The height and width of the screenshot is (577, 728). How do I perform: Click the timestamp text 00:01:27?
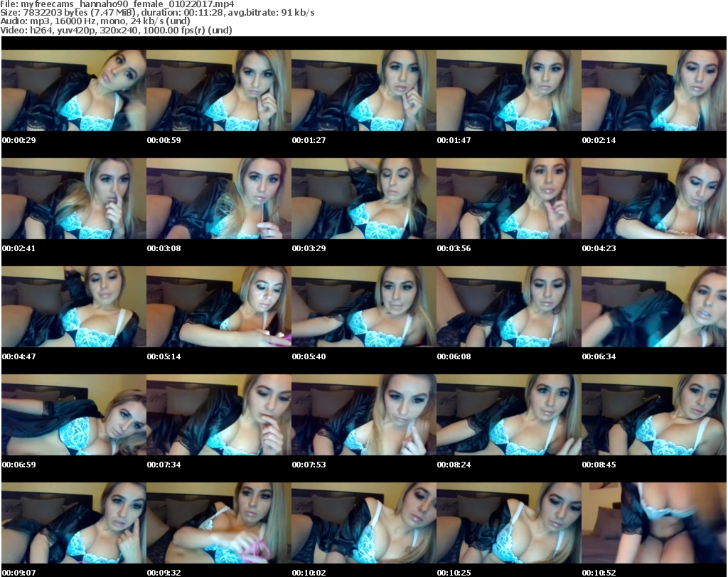point(309,140)
